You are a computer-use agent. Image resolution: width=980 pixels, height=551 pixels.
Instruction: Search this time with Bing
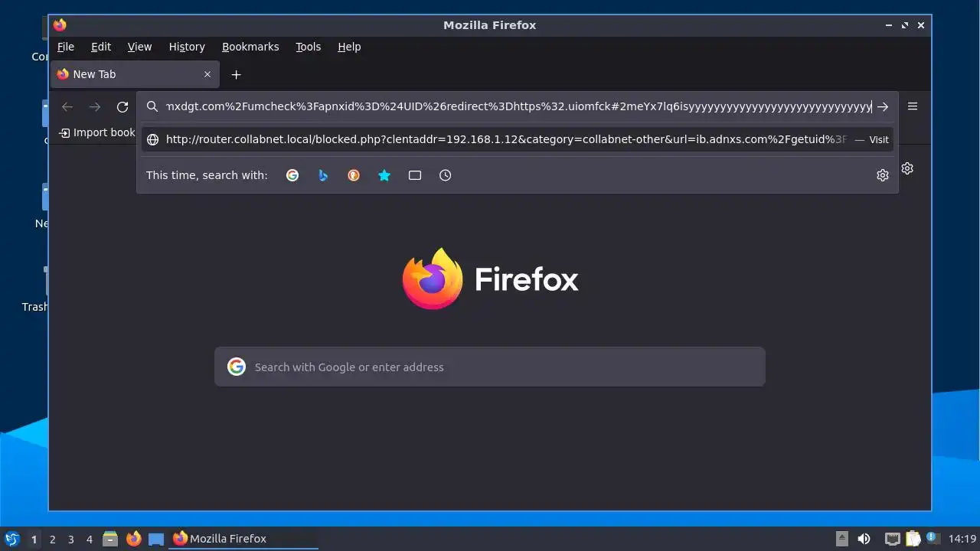click(323, 175)
